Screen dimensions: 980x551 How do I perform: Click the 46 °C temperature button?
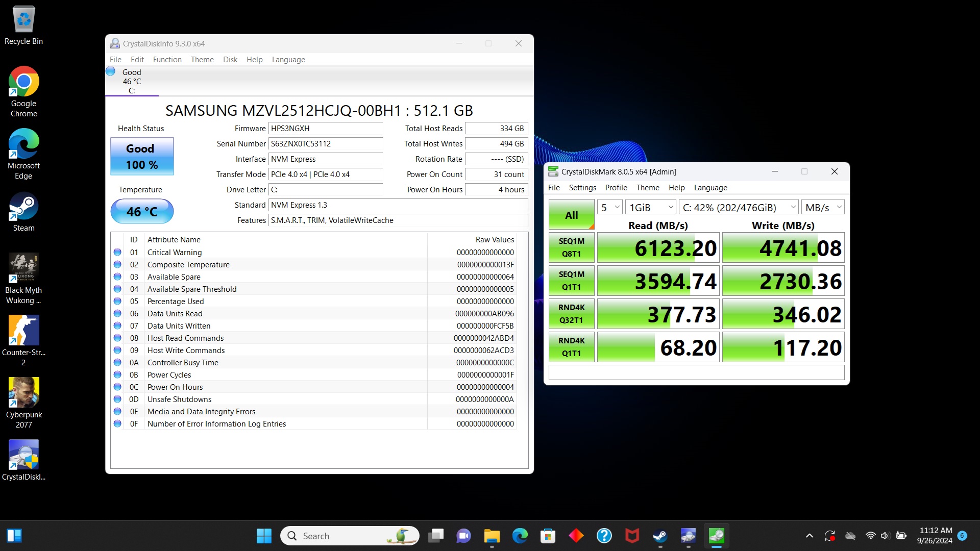coord(142,211)
